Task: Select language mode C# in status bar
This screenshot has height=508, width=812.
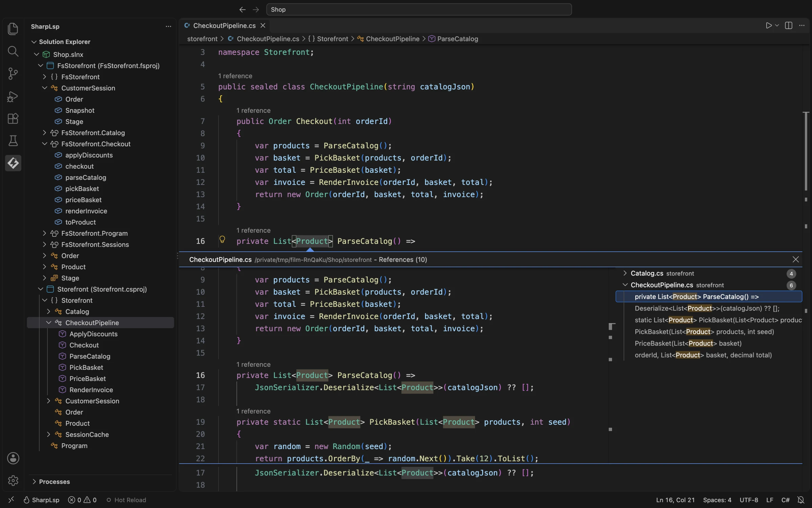Action: [x=785, y=500]
